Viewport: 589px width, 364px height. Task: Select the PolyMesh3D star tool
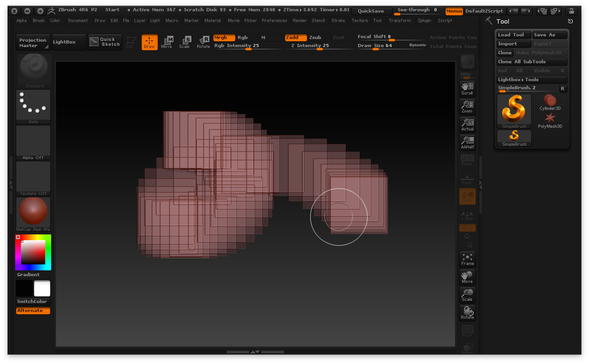550,120
